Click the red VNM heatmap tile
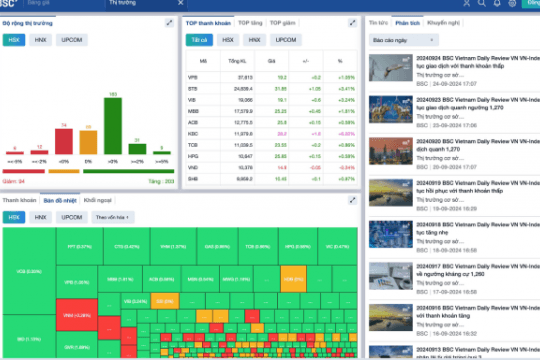 [x=77, y=315]
